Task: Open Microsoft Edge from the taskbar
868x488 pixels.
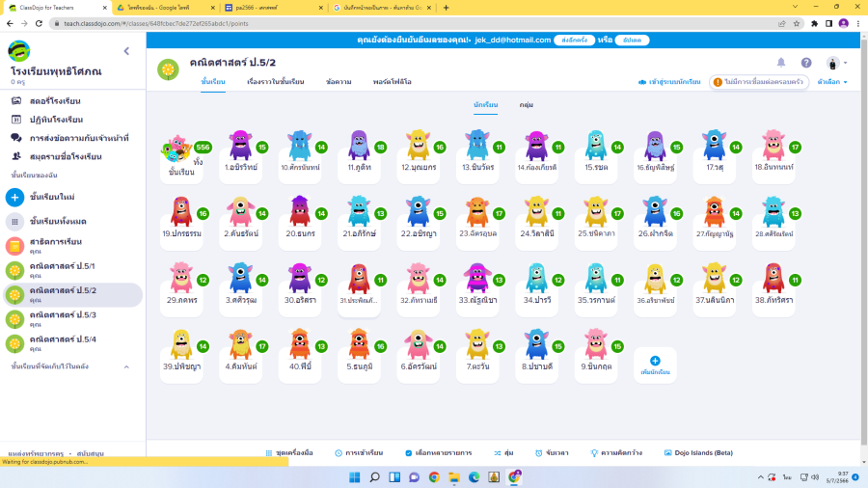Action: pos(474,477)
